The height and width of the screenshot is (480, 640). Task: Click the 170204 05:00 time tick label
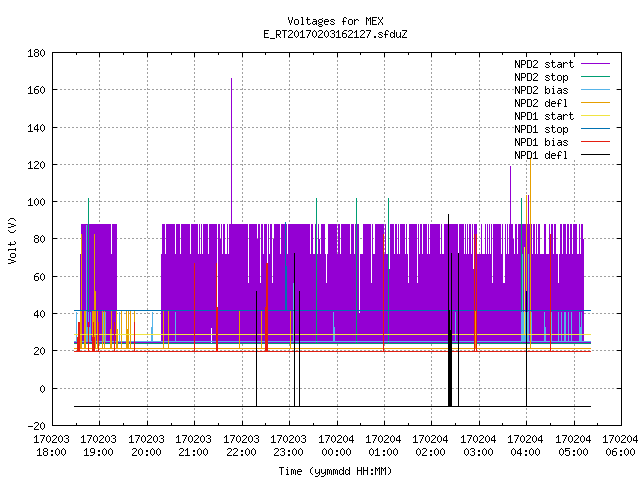[x=573, y=446]
